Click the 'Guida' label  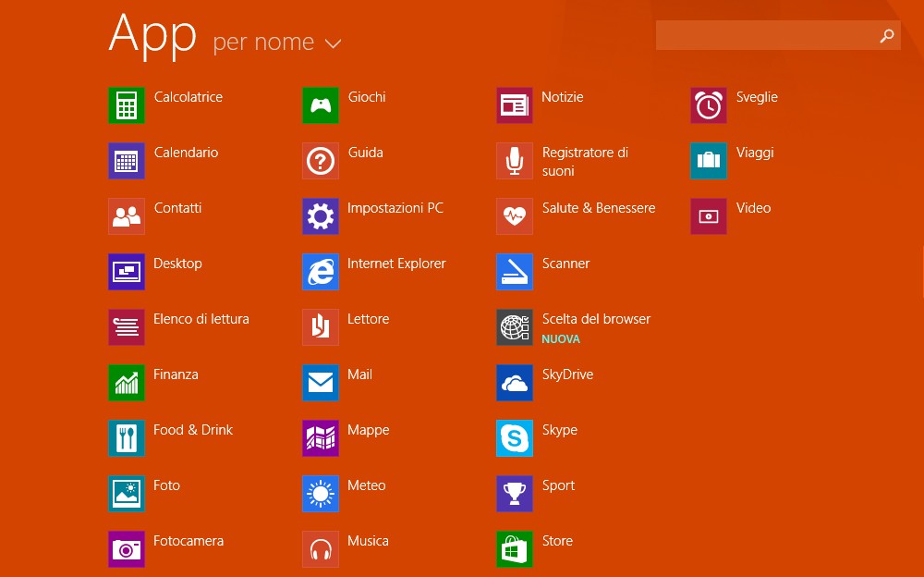[x=366, y=153]
